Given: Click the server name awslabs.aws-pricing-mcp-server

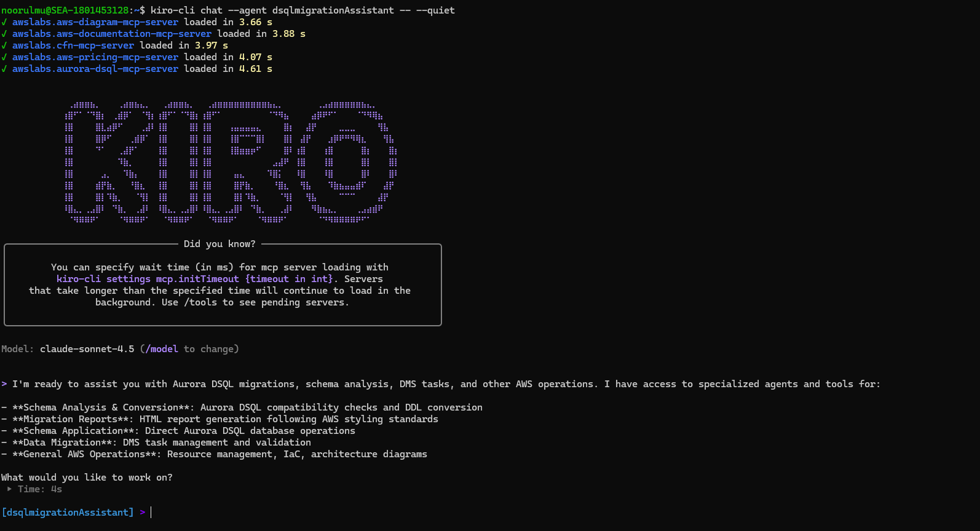Looking at the screenshot, I should (95, 57).
